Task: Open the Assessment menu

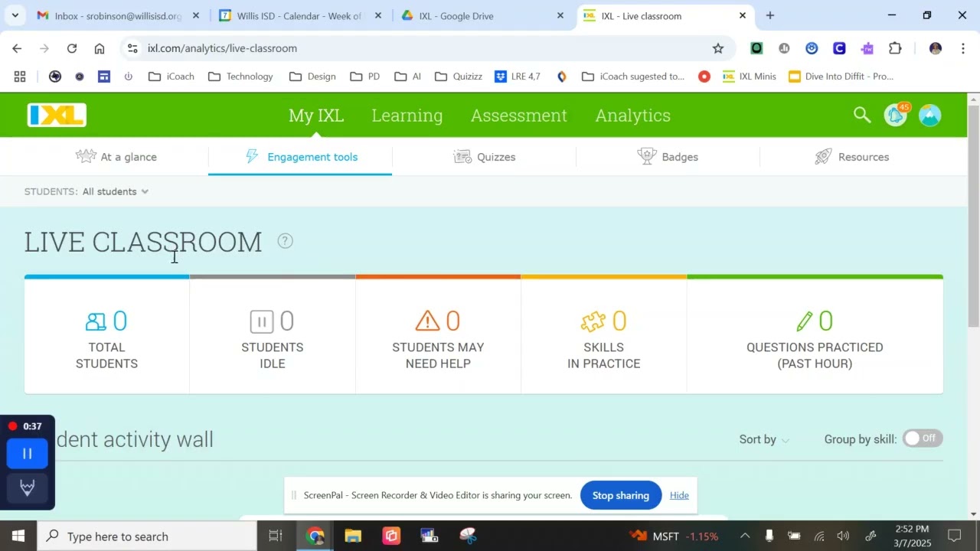Action: (519, 115)
